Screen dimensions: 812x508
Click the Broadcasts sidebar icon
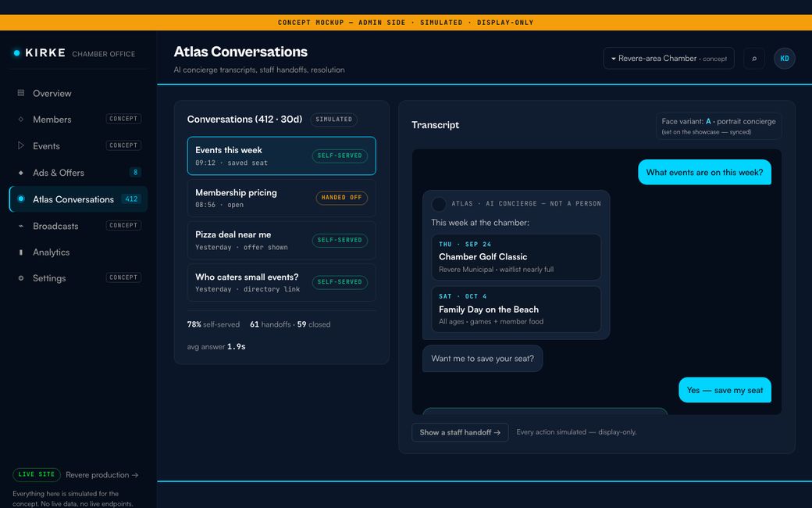coord(21,226)
